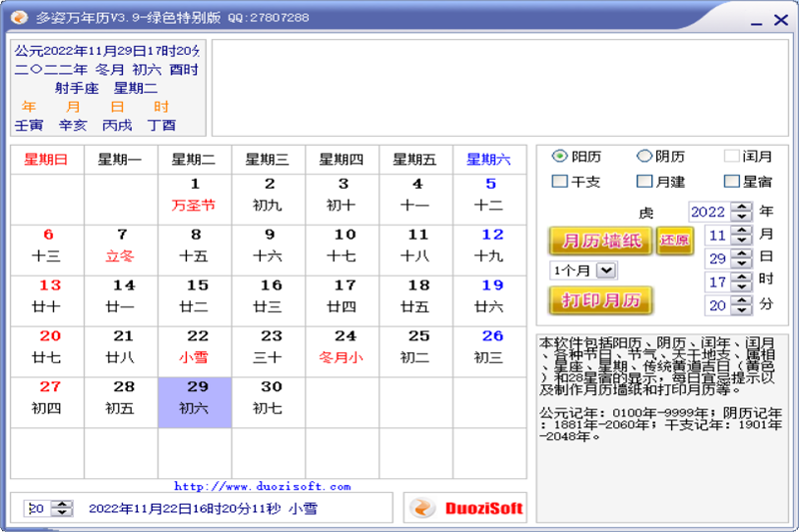Decrease the day 29 stepper
This screenshot has width=799, height=532.
tap(741, 263)
